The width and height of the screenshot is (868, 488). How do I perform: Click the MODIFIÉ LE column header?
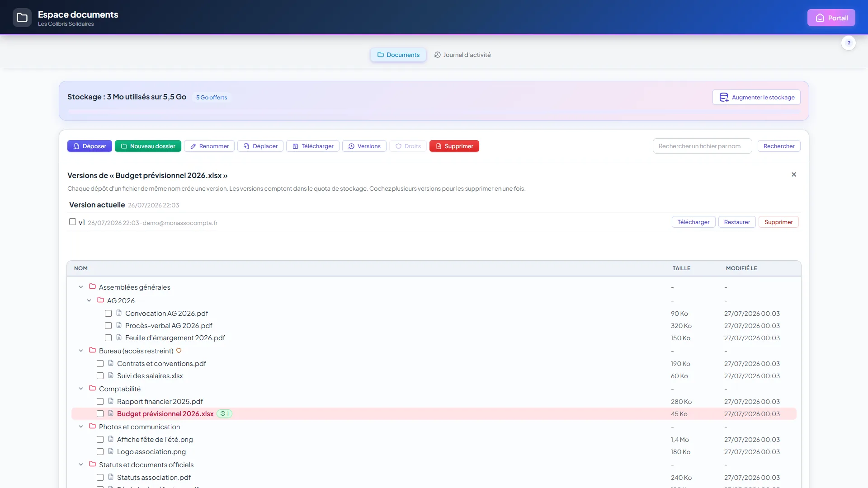[x=741, y=268]
